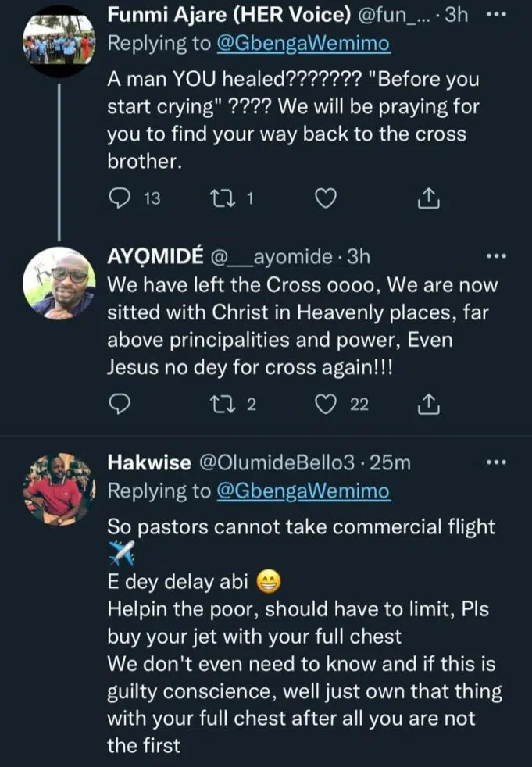
Task: Share AYỌMIDÉ's tweet
Action: coord(427,403)
